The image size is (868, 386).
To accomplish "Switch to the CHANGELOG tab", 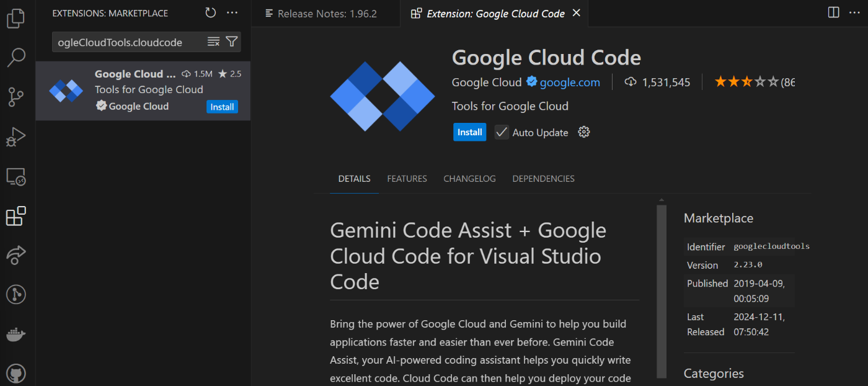I will [469, 178].
